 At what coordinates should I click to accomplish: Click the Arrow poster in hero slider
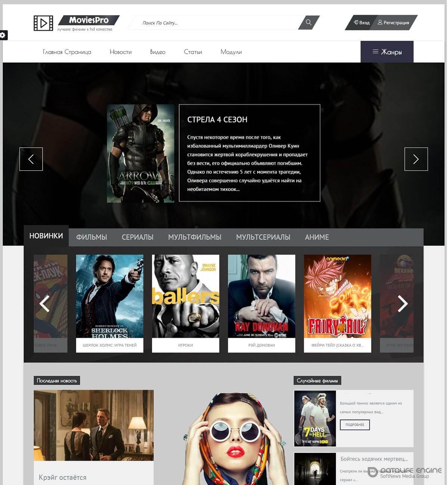[141, 153]
